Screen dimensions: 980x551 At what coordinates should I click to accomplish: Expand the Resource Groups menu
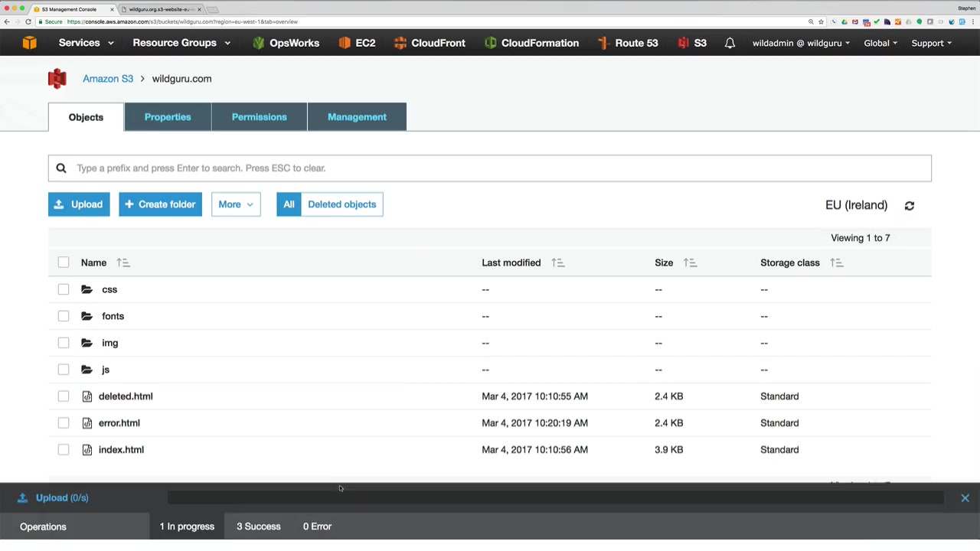coord(181,43)
